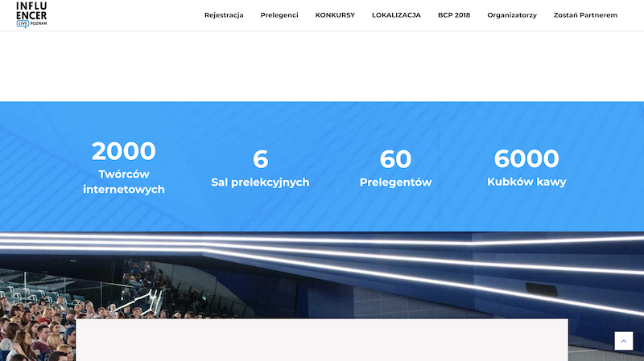Screen dimensions: 644x361
Task: Click the 2000 counter number
Action: [x=124, y=151]
